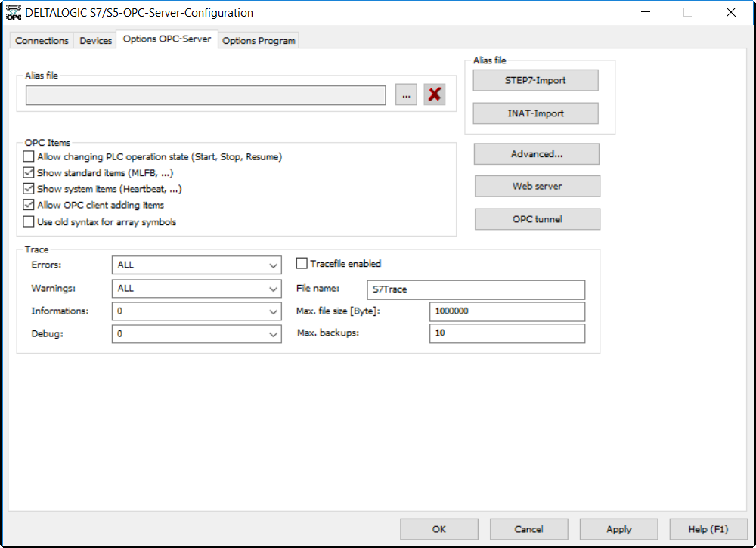Image resolution: width=756 pixels, height=548 pixels.
Task: Enable the Tracefile enabled checkbox
Action: [302, 263]
